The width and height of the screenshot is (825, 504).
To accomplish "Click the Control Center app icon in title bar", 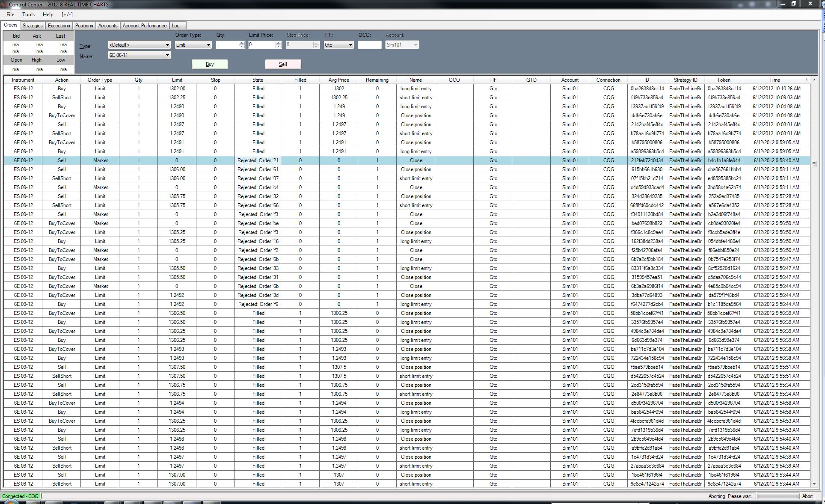I will click(4, 4).
